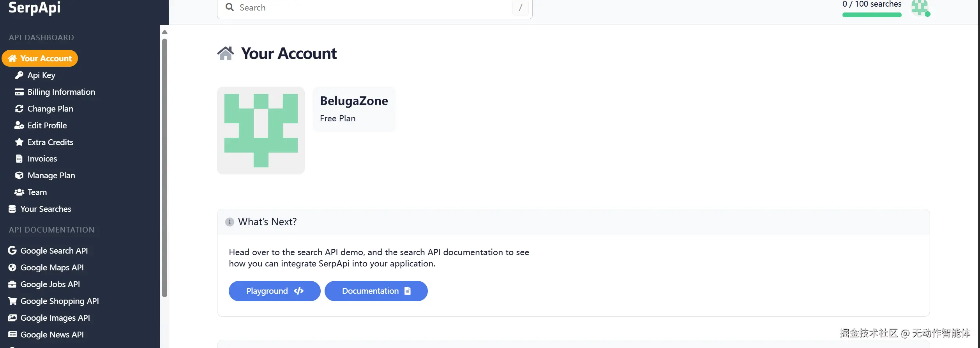
Task: Click the magnifier icon in search box
Action: [x=230, y=7]
